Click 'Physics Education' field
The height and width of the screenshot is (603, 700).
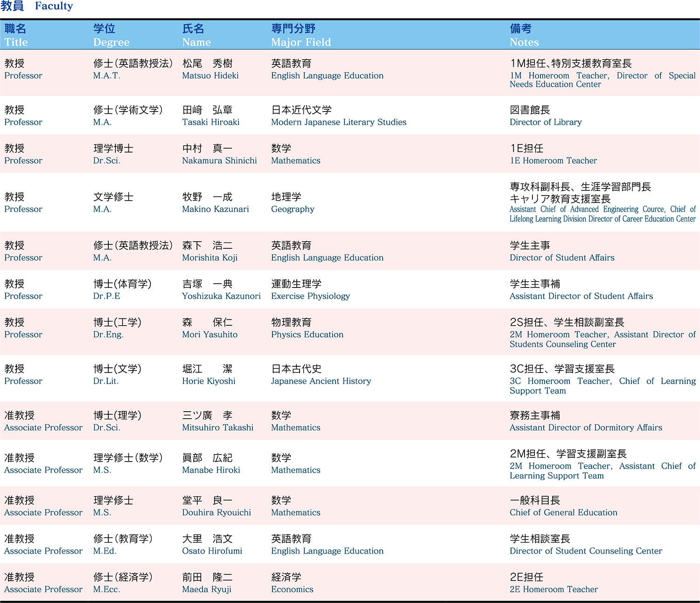307,335
